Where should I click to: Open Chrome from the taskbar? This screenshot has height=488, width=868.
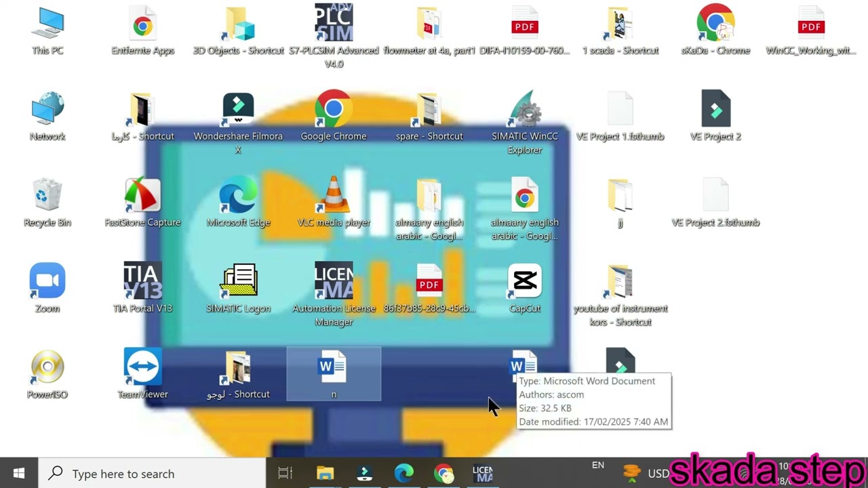click(443, 473)
